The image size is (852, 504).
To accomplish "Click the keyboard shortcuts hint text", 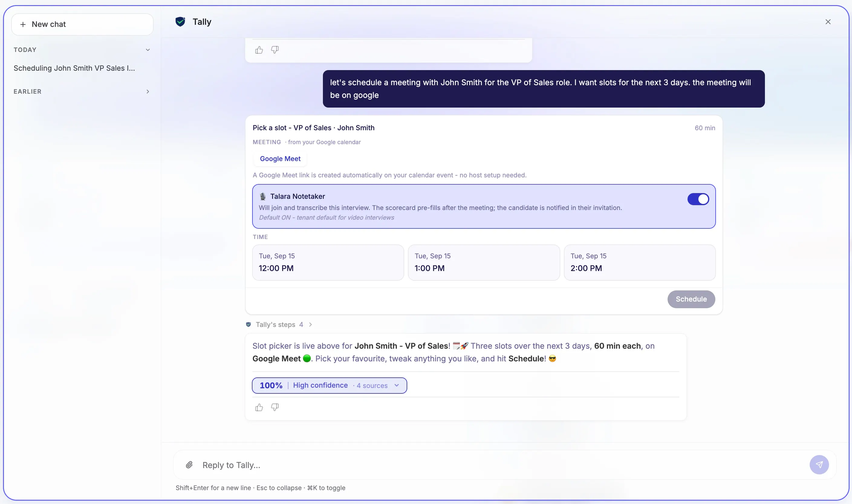I will [x=260, y=488].
